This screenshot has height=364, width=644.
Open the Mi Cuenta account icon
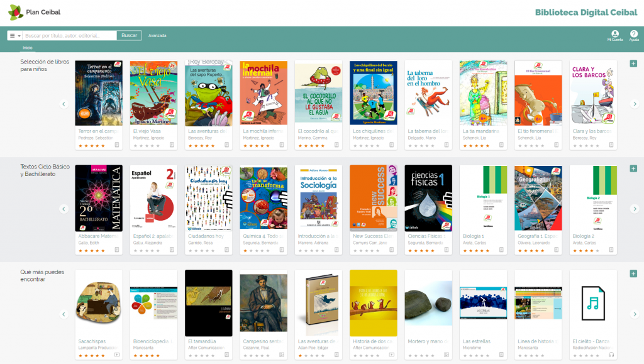point(615,35)
